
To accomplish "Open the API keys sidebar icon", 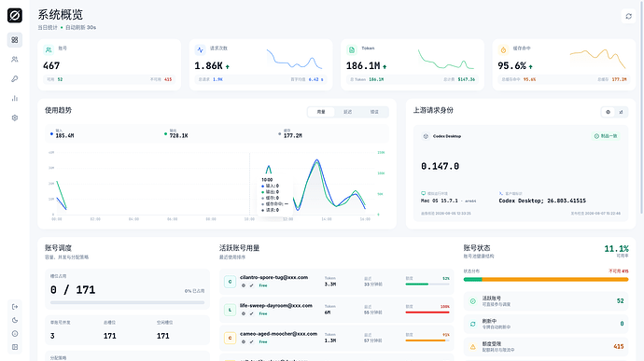I will click(15, 79).
